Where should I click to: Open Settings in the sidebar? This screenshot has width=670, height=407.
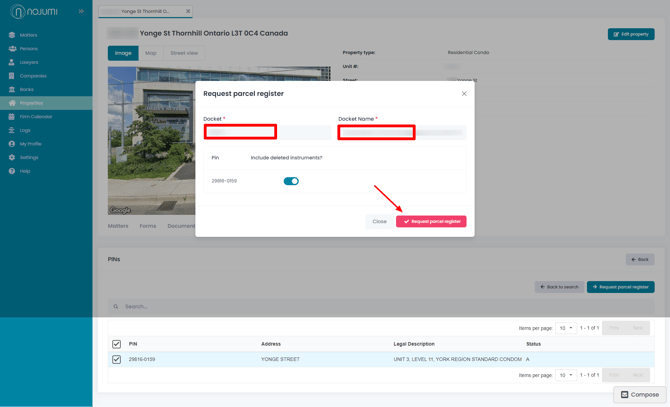[29, 157]
